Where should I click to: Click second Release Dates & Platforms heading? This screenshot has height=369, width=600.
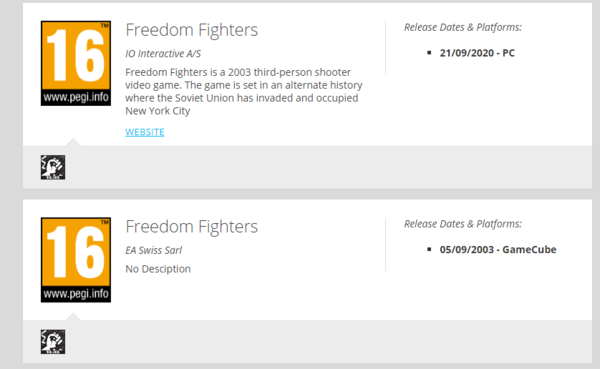coord(463,224)
